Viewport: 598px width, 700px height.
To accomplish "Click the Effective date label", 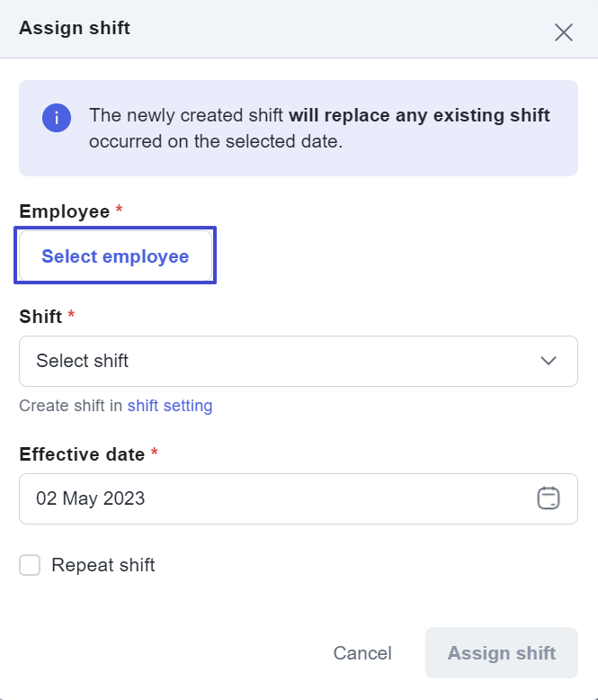I will coord(82,454).
